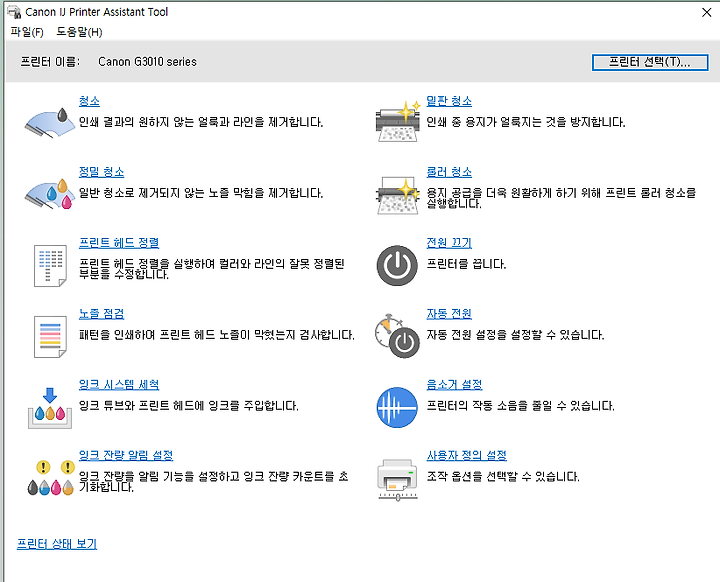View printer status via 프린터 상태 보기
720x582 pixels.
click(x=57, y=544)
